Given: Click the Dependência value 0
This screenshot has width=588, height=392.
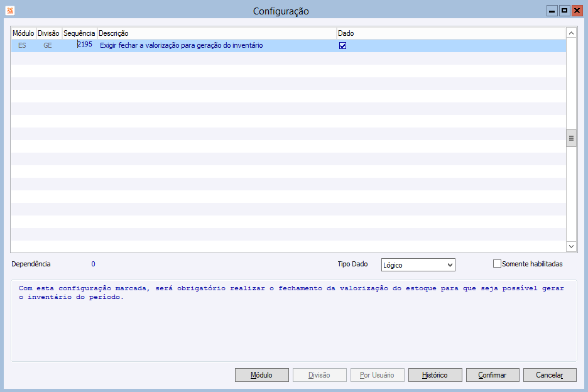Looking at the screenshot, I should [x=93, y=264].
